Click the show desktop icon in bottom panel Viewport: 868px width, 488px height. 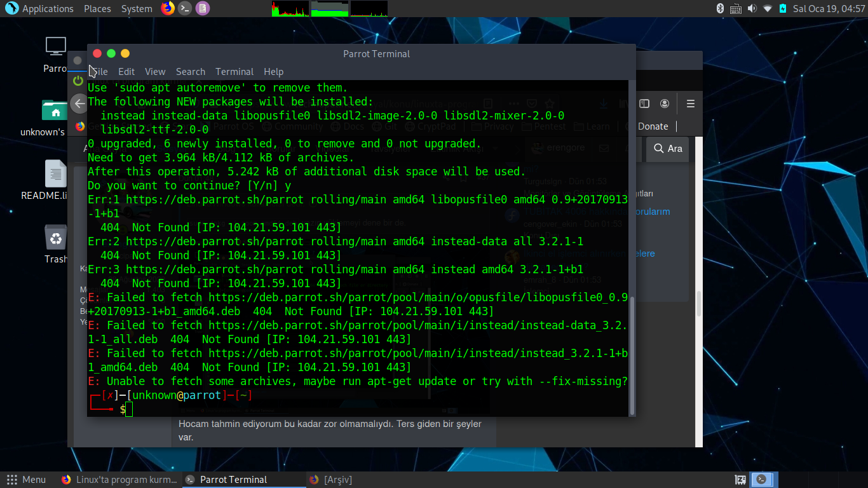pyautogui.click(x=740, y=480)
